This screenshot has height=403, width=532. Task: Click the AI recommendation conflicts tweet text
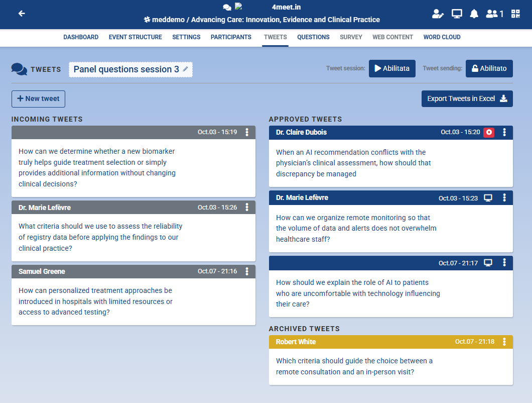[x=353, y=163]
